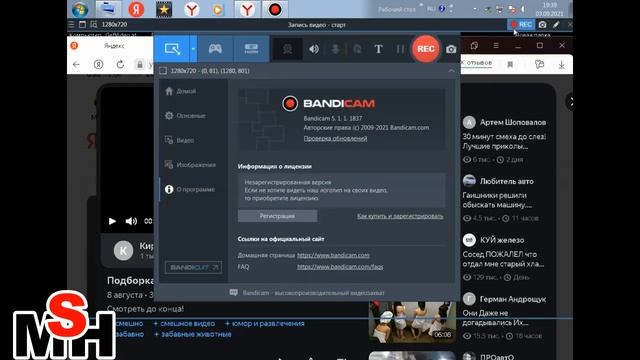Click the Yandex account circle icon in browser
Screen dimensions: 640x360
[98, 64]
